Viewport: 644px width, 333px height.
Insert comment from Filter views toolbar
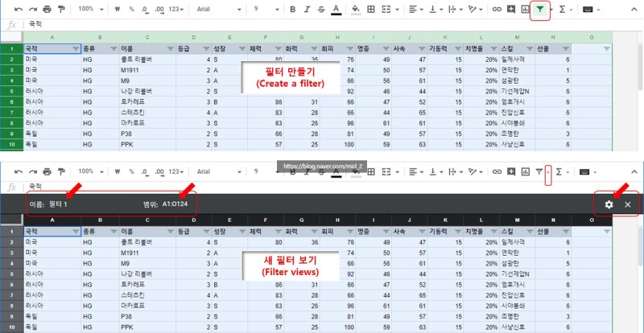(x=511, y=171)
